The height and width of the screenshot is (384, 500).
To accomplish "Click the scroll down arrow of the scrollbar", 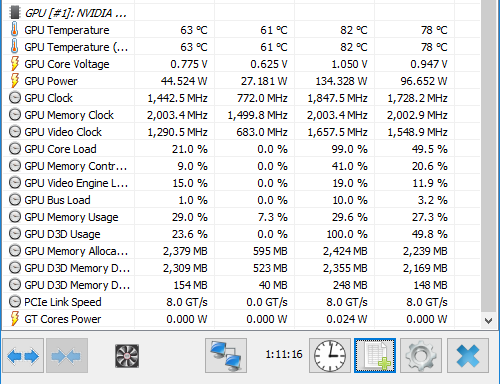I will coord(488,321).
